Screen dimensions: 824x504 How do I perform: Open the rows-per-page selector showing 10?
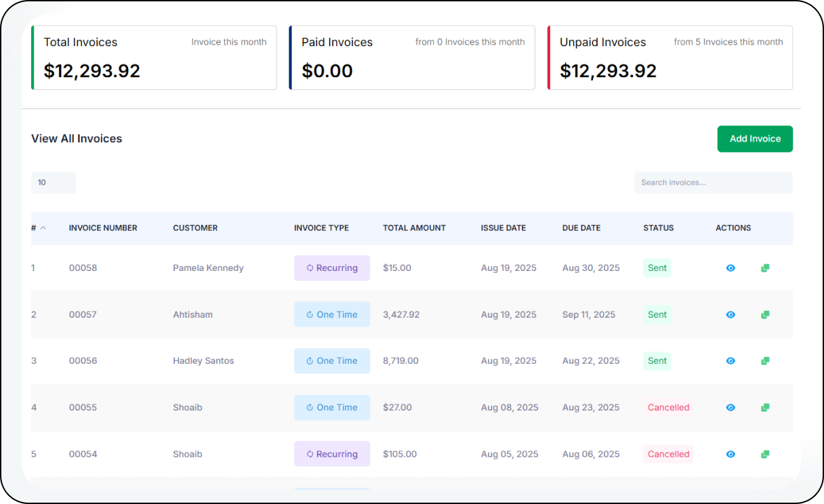53,183
